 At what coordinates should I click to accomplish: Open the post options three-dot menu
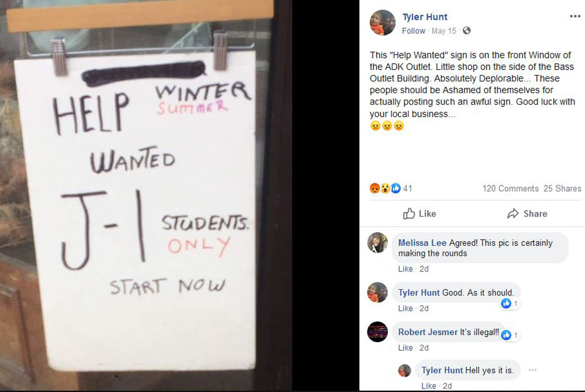coord(575,16)
